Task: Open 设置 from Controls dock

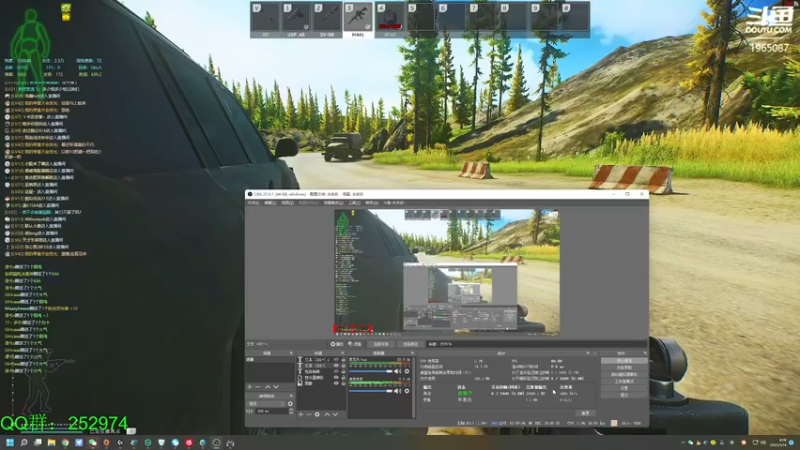Action: (x=624, y=388)
